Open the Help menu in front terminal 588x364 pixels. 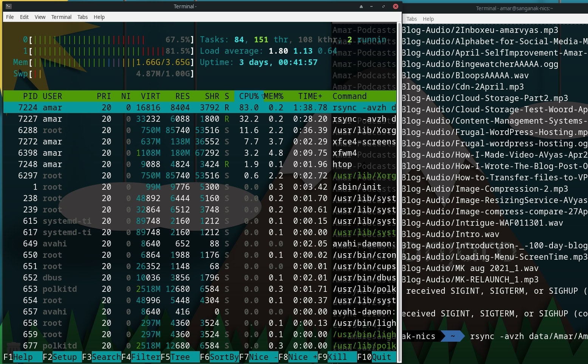[99, 17]
